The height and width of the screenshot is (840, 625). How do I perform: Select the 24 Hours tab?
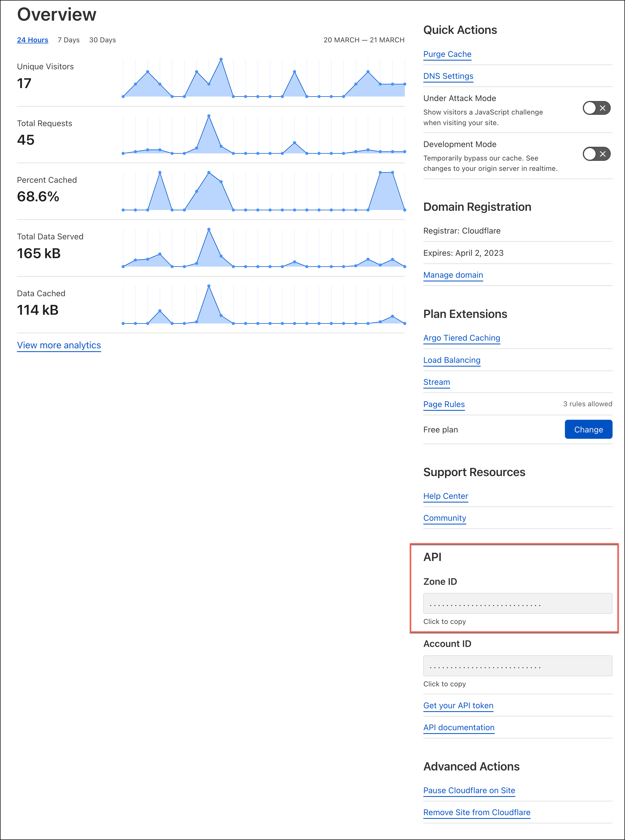pos(32,40)
